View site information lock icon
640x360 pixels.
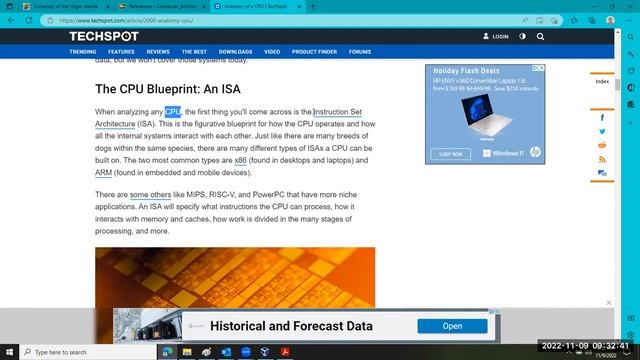click(50, 20)
